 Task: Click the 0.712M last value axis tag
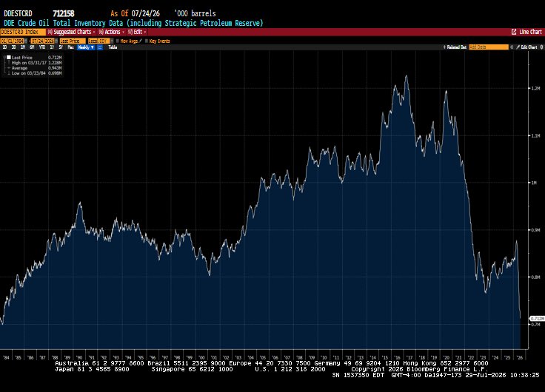(x=537, y=318)
